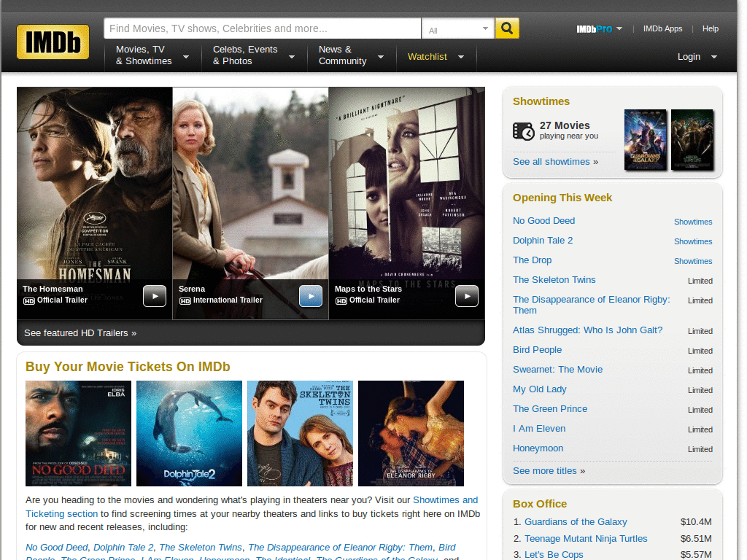
Task: Click Showtimes next to No Good Deed
Action: tap(693, 222)
